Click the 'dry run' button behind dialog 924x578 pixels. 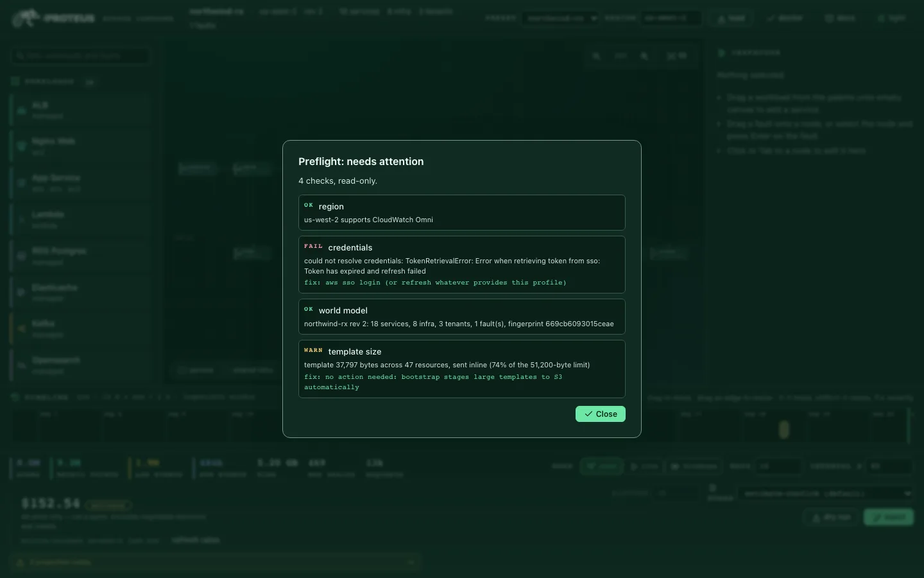831,517
